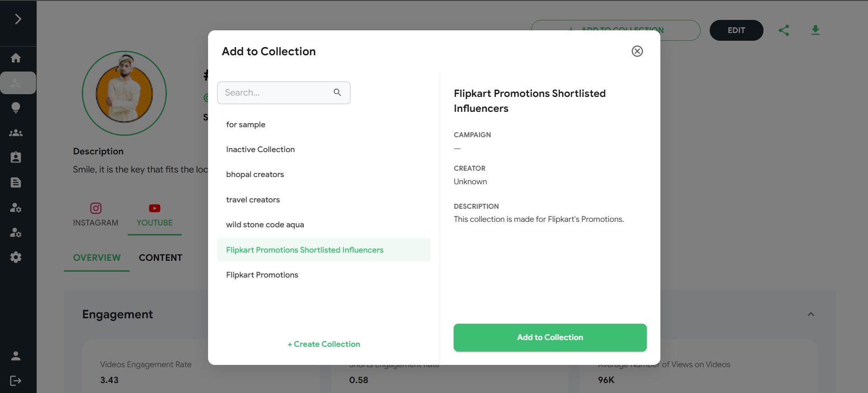The image size is (868, 393).
Task: Select the "for sample" collection
Action: (x=246, y=125)
